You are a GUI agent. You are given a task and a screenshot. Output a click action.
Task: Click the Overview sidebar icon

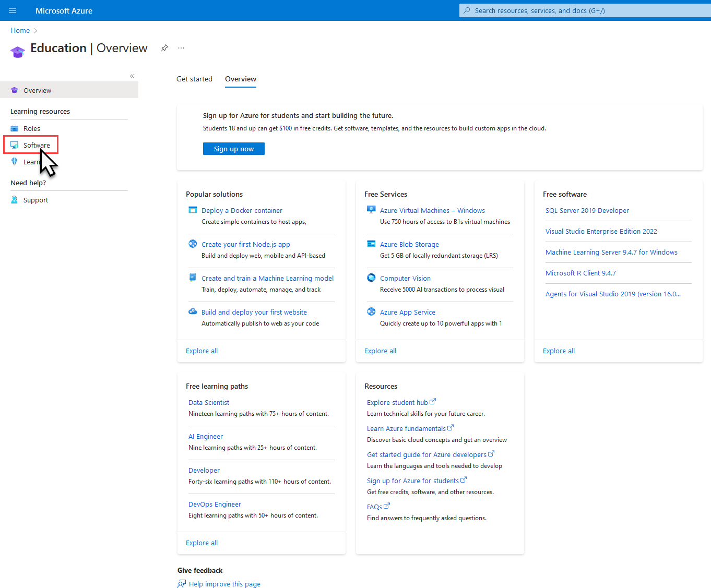point(15,90)
